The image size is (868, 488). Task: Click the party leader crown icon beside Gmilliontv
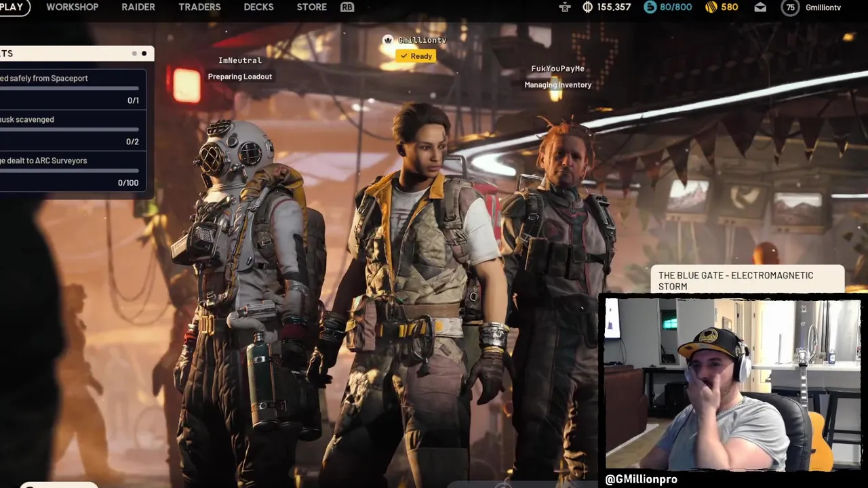click(387, 40)
